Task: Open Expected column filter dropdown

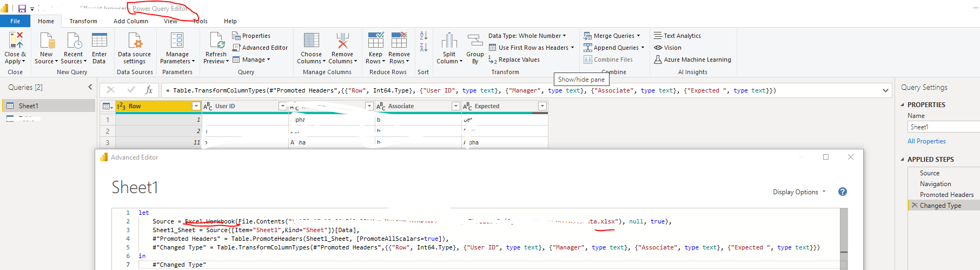Action: pyautogui.click(x=542, y=106)
